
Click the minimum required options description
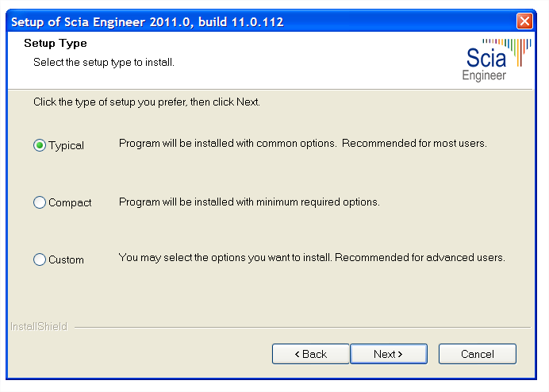[x=249, y=202]
